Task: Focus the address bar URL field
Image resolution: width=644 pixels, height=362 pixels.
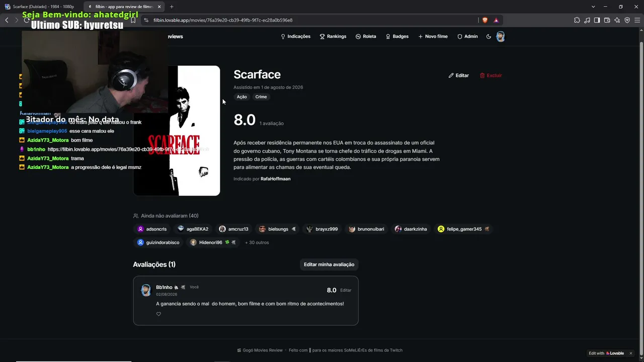Action: point(312,20)
